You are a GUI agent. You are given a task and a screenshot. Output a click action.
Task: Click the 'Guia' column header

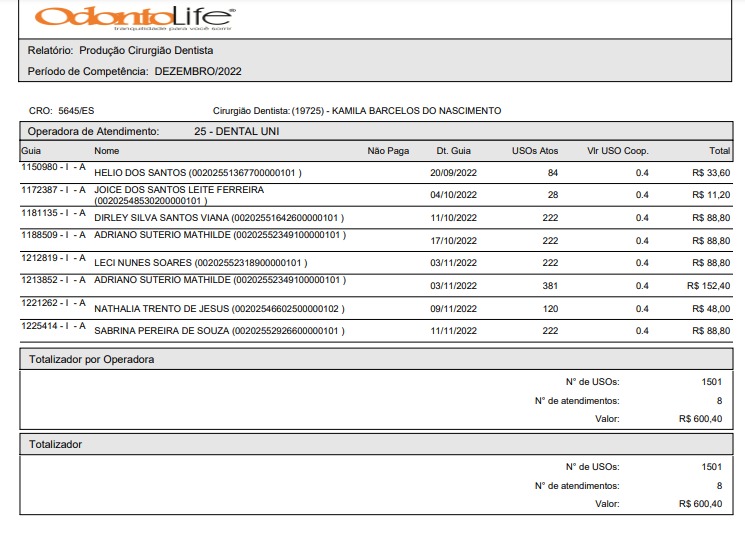coord(31,151)
